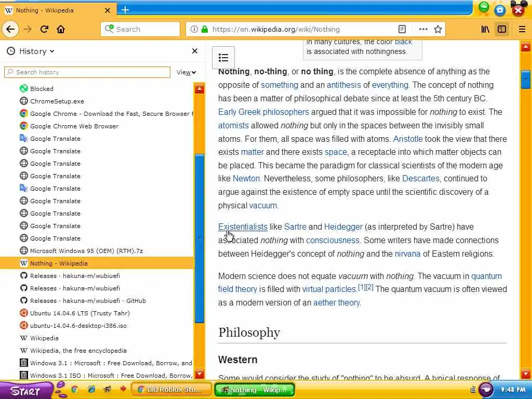532x399 pixels.
Task: Reload the current Wikipedia page
Action: click(45, 29)
